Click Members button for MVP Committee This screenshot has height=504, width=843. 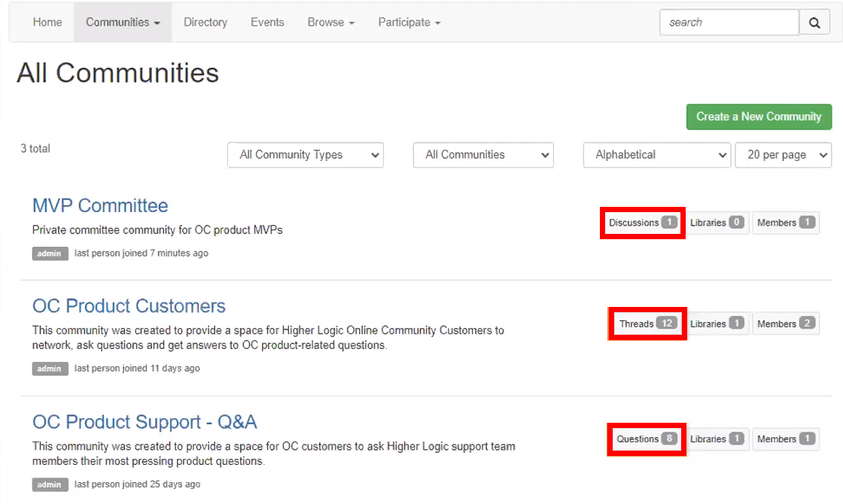(786, 223)
